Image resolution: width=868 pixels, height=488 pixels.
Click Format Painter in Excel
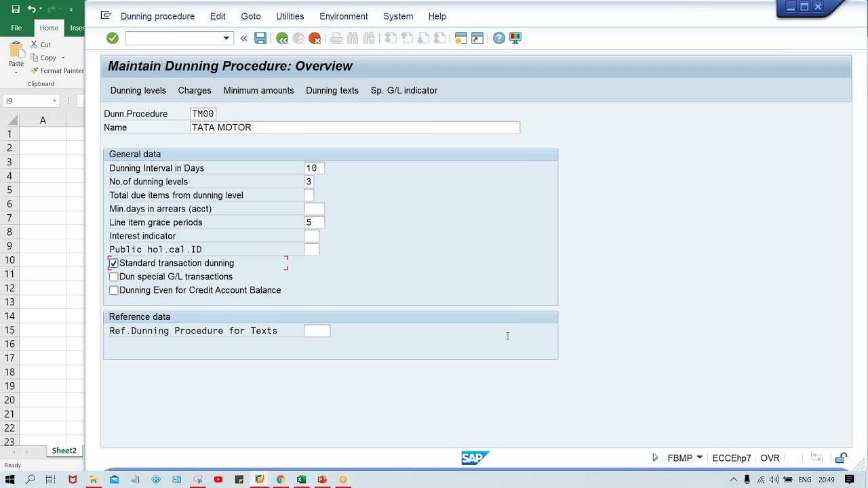point(58,70)
